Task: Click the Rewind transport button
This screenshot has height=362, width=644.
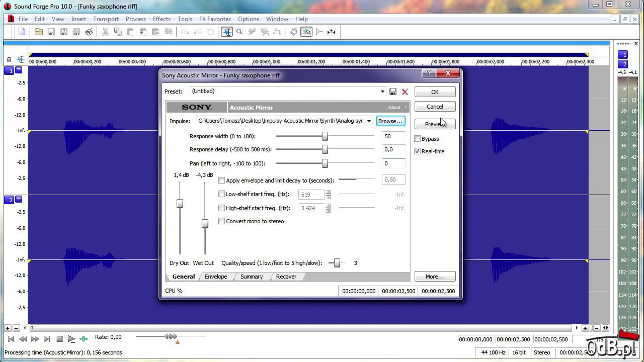Action: click(23, 339)
